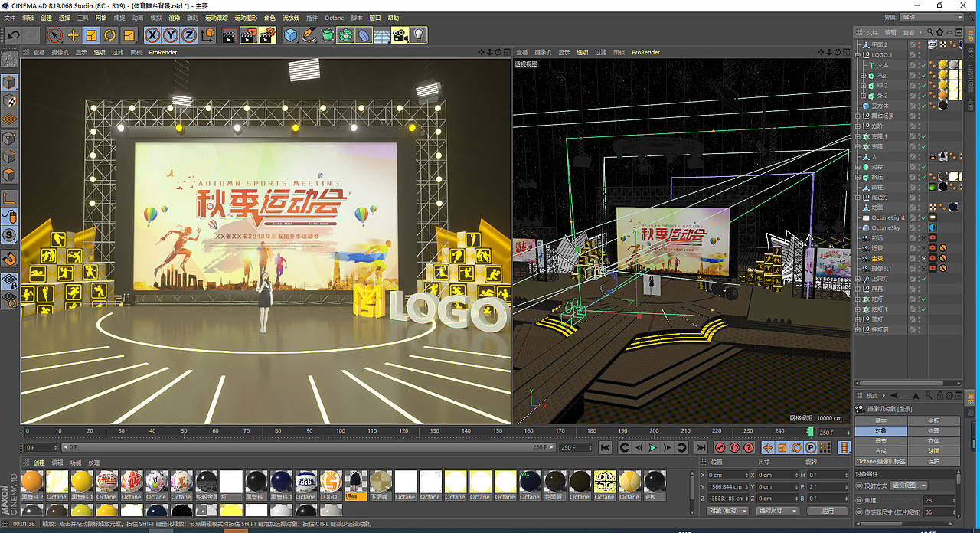Expand the LOGO.1 object tree
The height and width of the screenshot is (533, 980).
(x=858, y=55)
